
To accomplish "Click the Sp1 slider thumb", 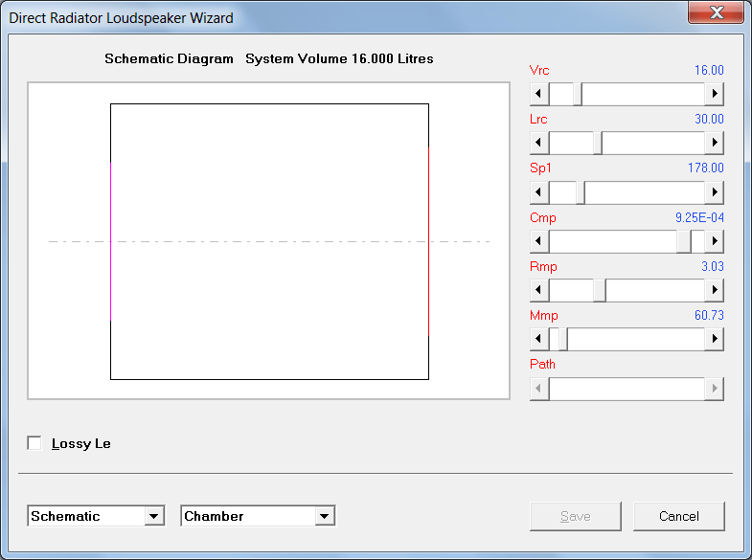I will [581, 192].
